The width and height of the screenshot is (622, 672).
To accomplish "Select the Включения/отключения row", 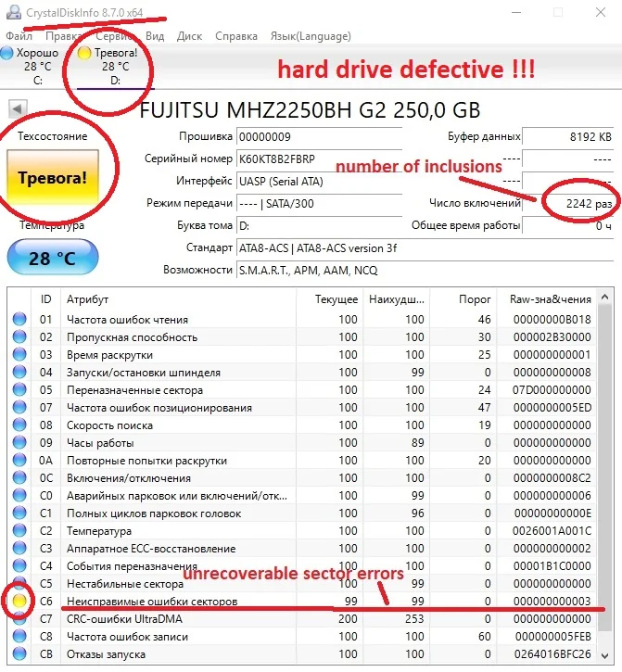I will point(302,477).
